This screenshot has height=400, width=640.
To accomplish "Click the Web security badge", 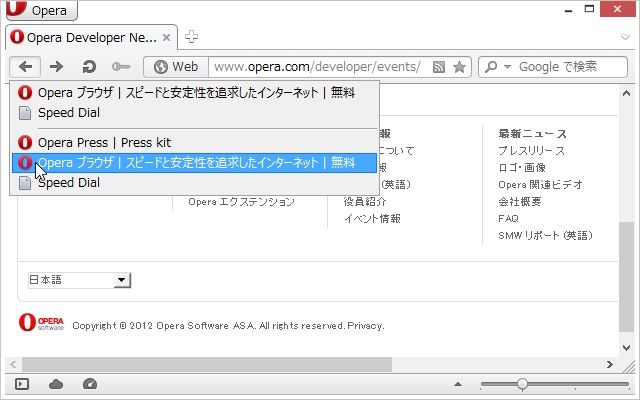I will [176, 67].
